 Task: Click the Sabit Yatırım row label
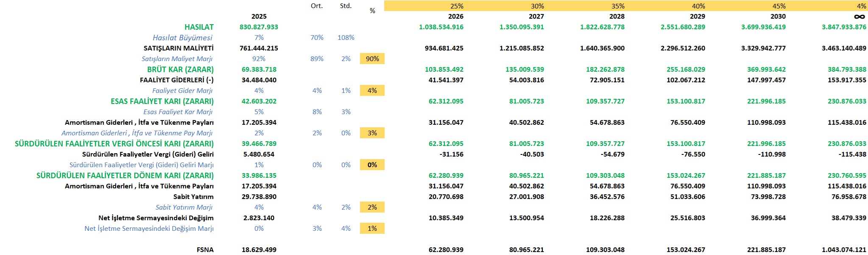[193, 197]
